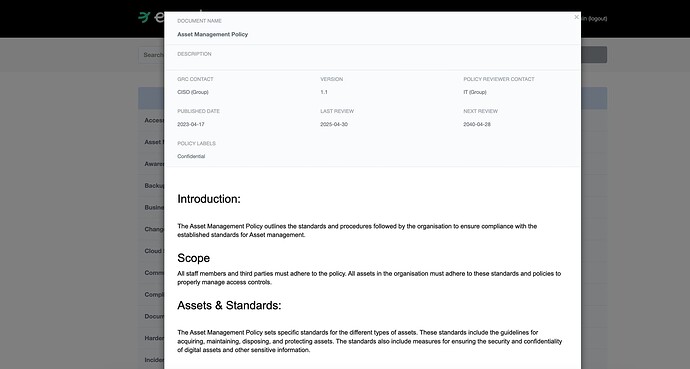
Task: Click the green eramba logo icon
Action: 144,17
